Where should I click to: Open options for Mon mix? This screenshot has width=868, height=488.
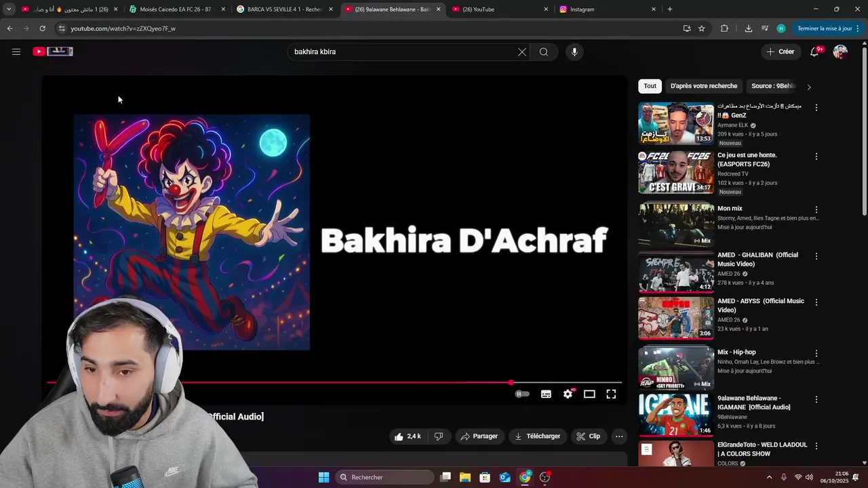[x=816, y=210]
